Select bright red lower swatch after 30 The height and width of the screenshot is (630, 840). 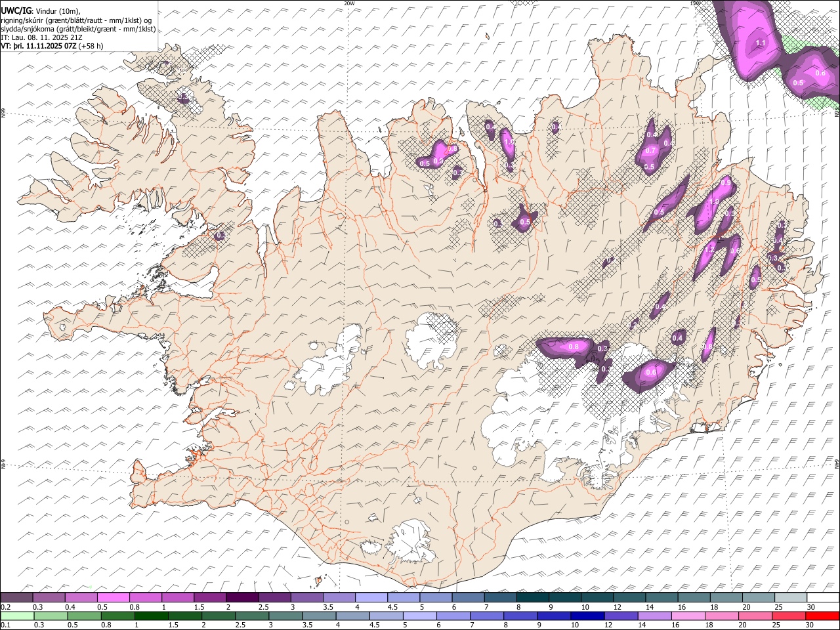[822, 616]
